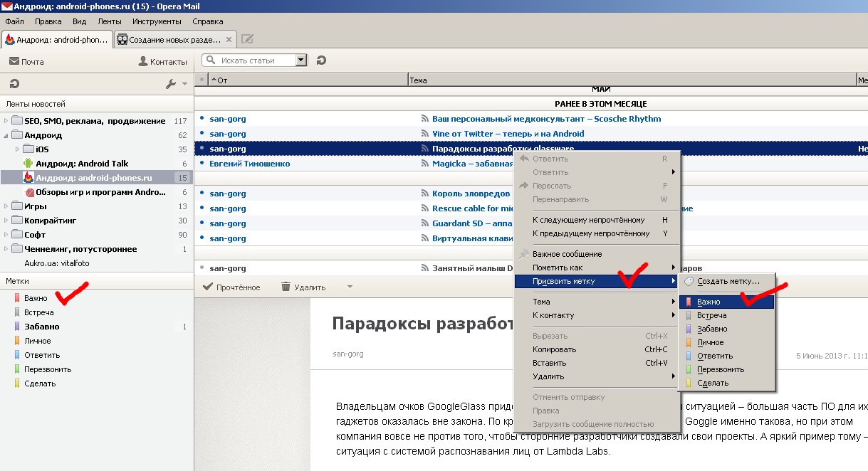Viewport: 868px width, 471px height.
Task: Assign the purple Забавно label from the submenu
Action: pyautogui.click(x=726, y=329)
